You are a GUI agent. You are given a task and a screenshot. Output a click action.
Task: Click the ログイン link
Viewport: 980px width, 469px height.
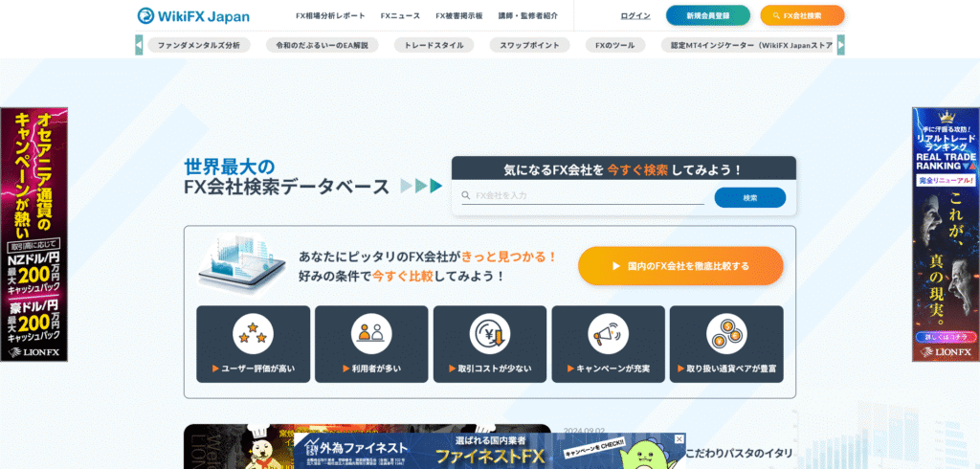coord(635,15)
